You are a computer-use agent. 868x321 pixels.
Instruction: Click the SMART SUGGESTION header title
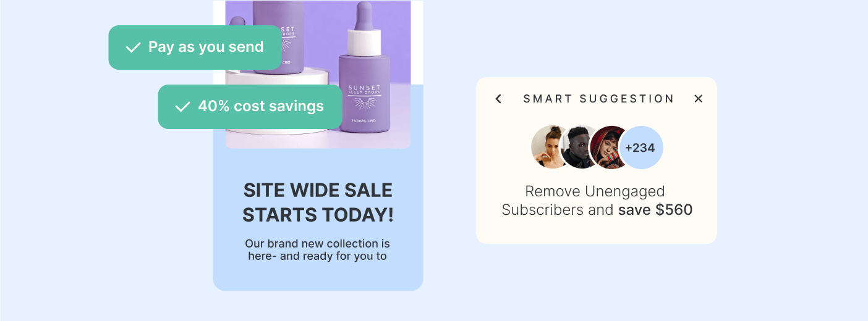click(x=598, y=99)
